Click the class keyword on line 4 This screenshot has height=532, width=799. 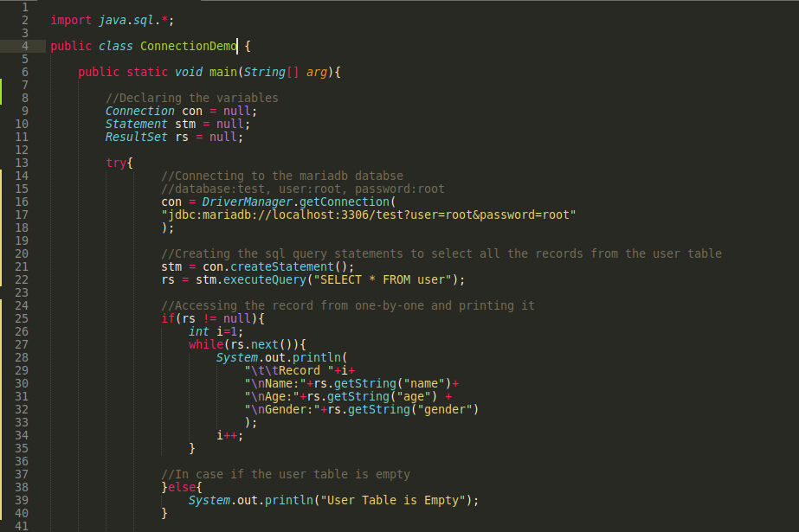116,47
